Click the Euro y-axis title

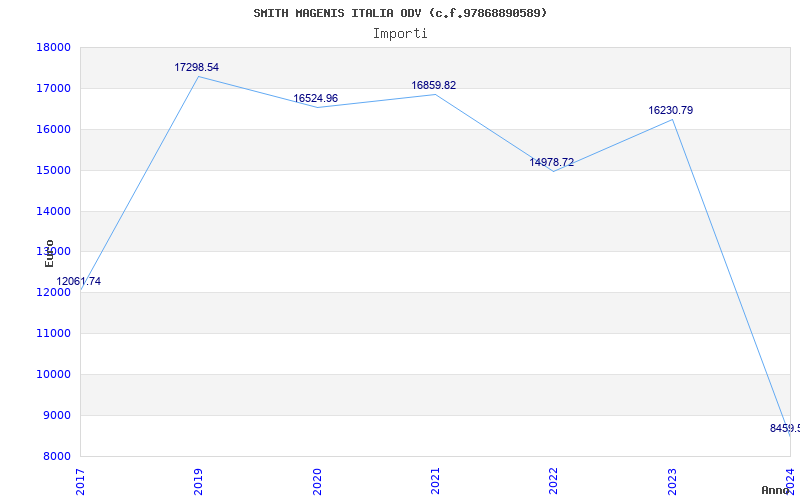(x=49, y=253)
